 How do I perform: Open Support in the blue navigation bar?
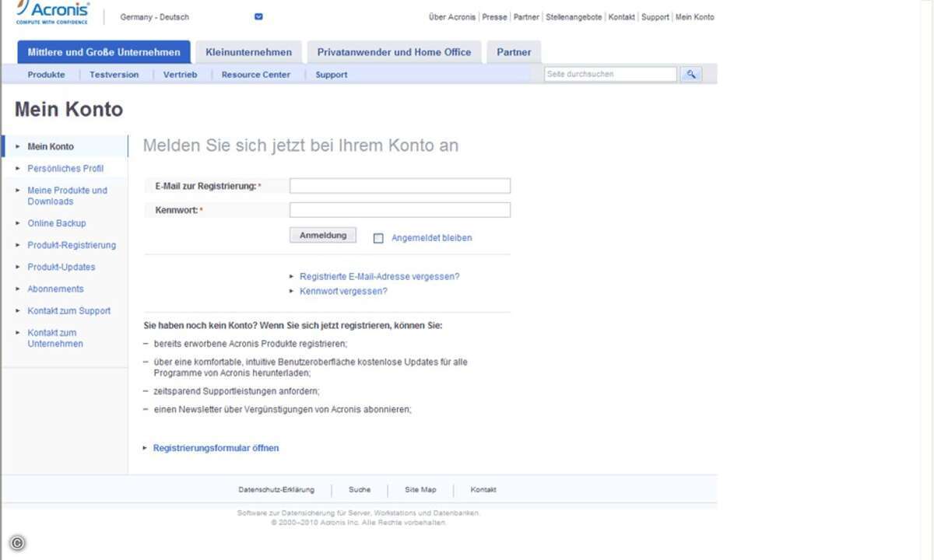(332, 75)
